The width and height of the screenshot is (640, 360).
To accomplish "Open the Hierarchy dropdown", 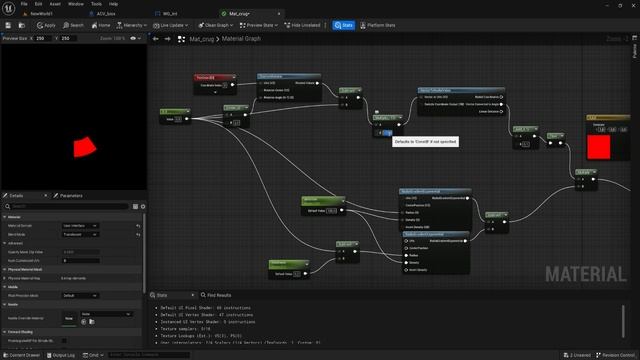I will coord(131,25).
